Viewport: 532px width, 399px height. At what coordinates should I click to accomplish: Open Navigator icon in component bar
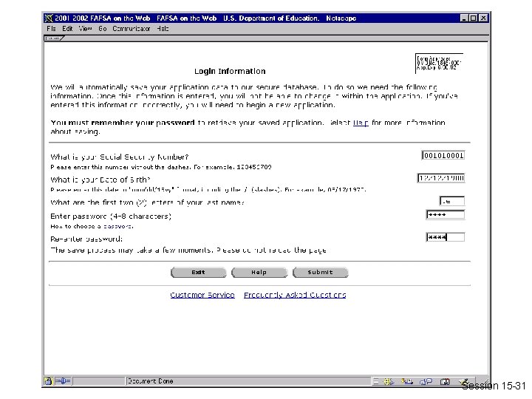[388, 381]
